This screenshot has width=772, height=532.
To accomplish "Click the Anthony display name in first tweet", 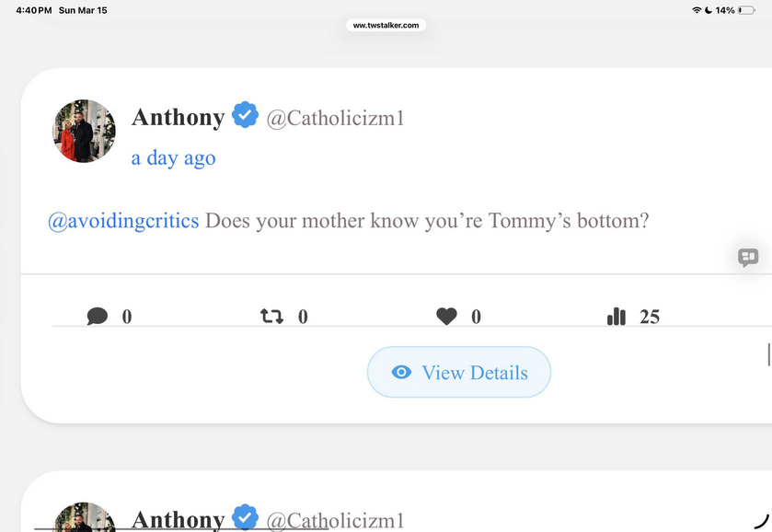I will [178, 117].
